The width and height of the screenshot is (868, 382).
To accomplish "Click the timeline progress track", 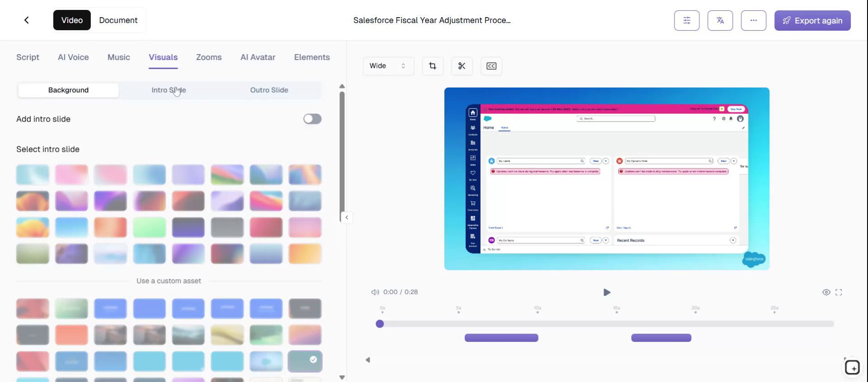I will (606, 324).
